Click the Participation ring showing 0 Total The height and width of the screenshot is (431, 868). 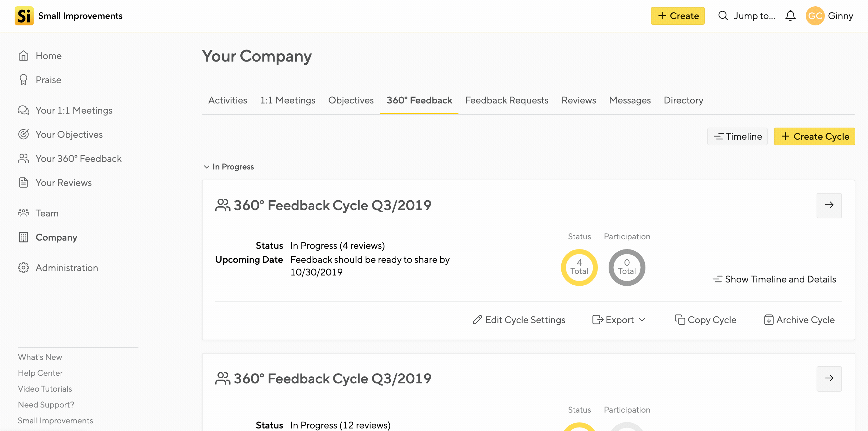[x=627, y=267]
